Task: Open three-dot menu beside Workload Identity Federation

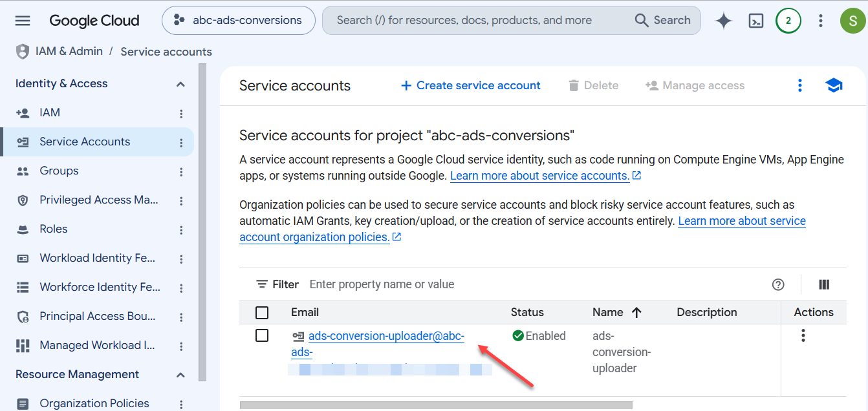Action: click(x=181, y=259)
